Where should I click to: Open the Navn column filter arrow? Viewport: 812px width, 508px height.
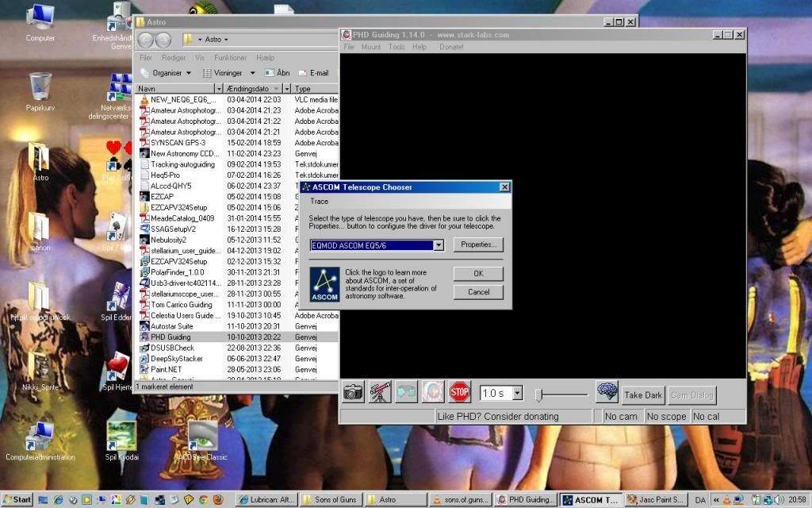coord(218,89)
